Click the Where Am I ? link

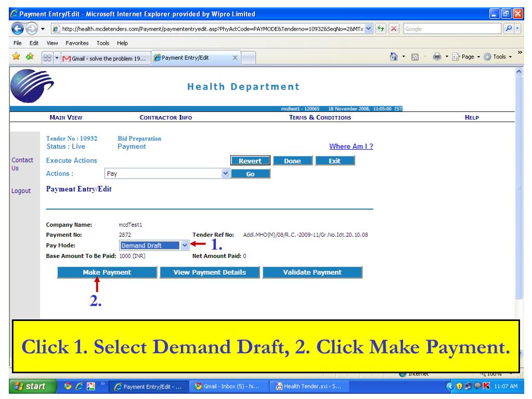point(351,146)
